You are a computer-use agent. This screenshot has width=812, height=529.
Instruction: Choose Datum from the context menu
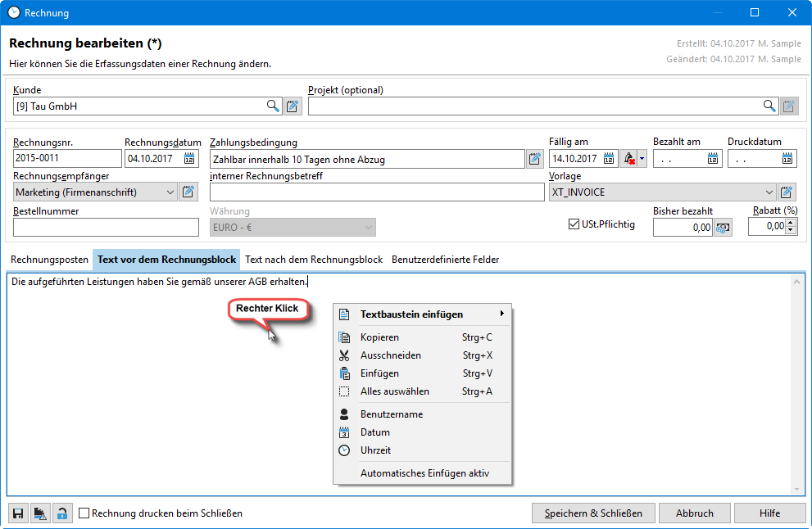(375, 432)
